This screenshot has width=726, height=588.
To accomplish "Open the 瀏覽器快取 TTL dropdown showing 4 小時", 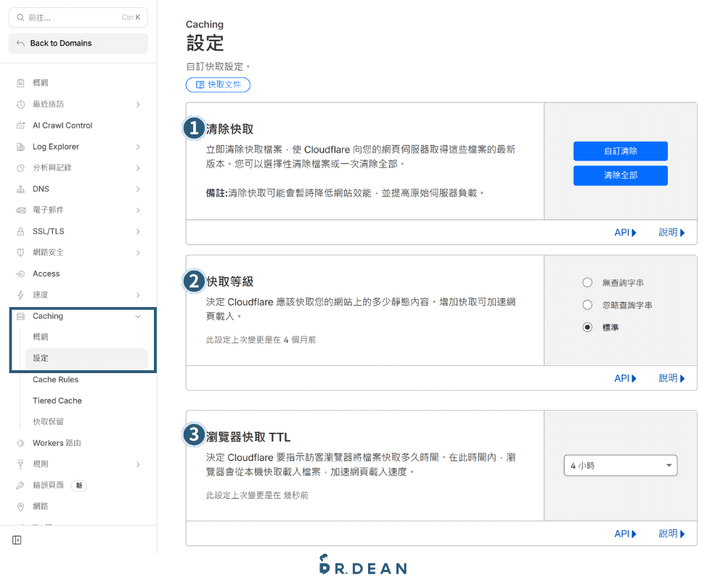I will click(621, 465).
